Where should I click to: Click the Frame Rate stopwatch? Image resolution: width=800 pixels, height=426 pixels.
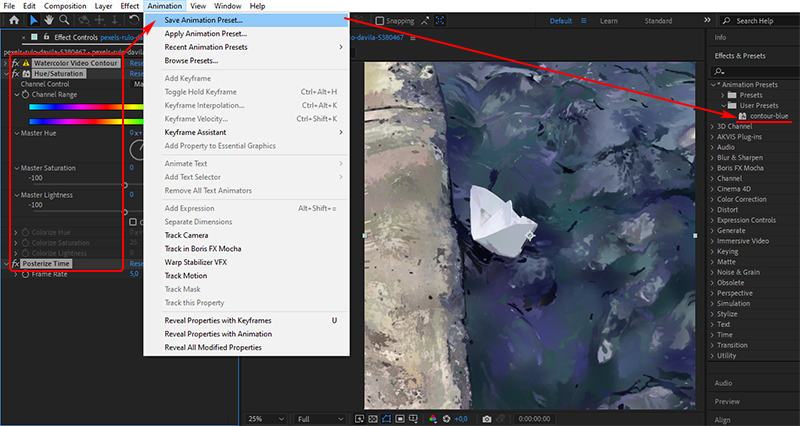25,274
